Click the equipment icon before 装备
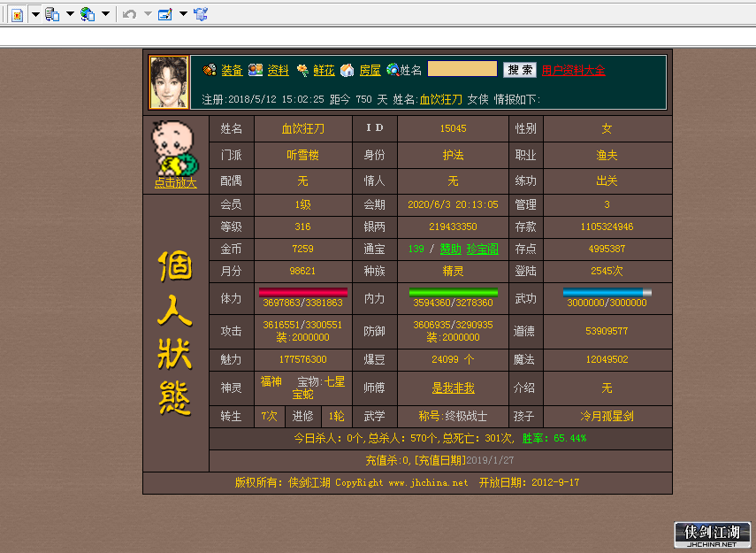Screen dimensions: 756x553 pos(210,70)
